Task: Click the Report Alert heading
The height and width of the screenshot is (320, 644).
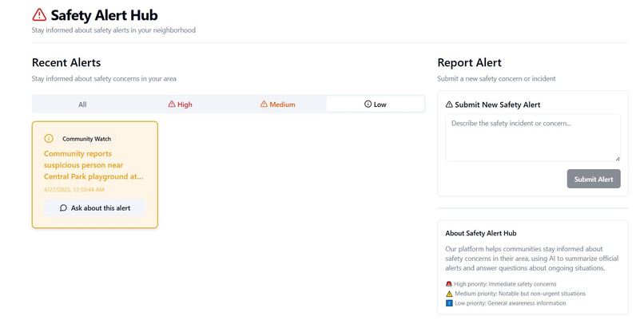Action: tap(470, 62)
